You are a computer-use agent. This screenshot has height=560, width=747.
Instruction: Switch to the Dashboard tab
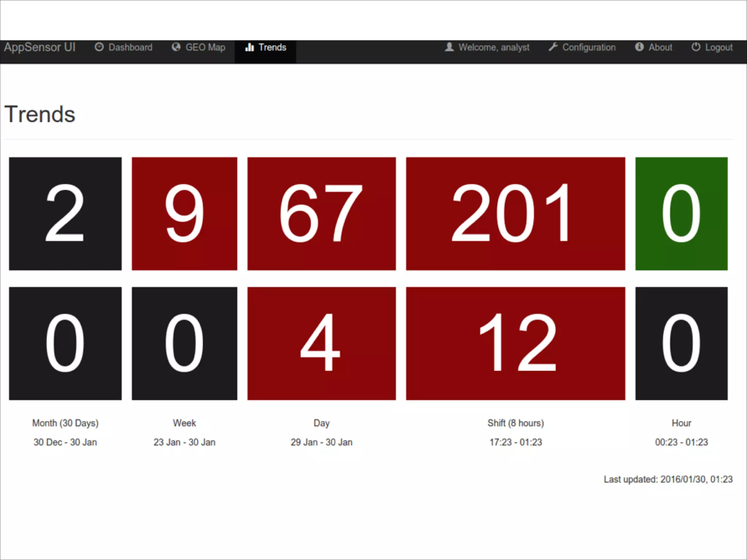pyautogui.click(x=130, y=47)
